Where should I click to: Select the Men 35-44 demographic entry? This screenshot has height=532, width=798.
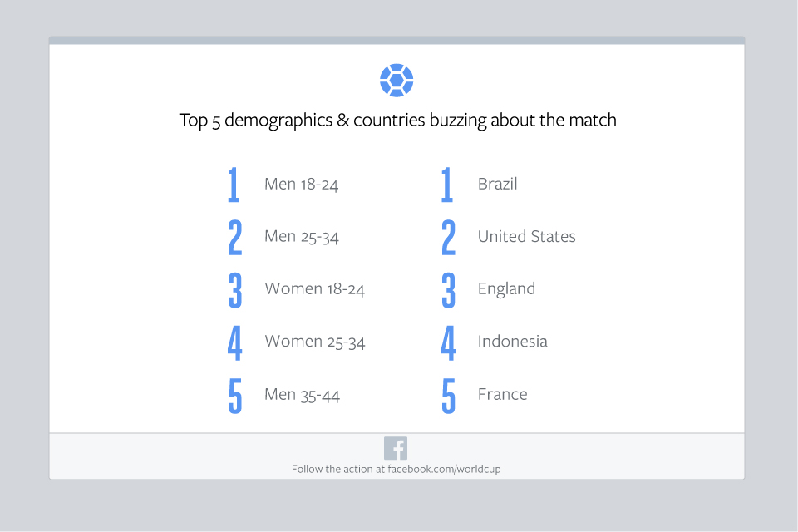pyautogui.click(x=302, y=395)
